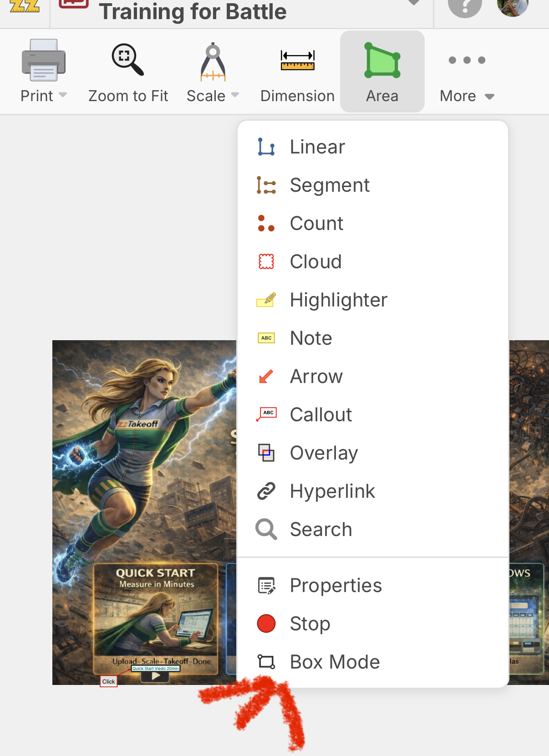Open Properties from the menu
The width and height of the screenshot is (549, 756).
tap(335, 586)
